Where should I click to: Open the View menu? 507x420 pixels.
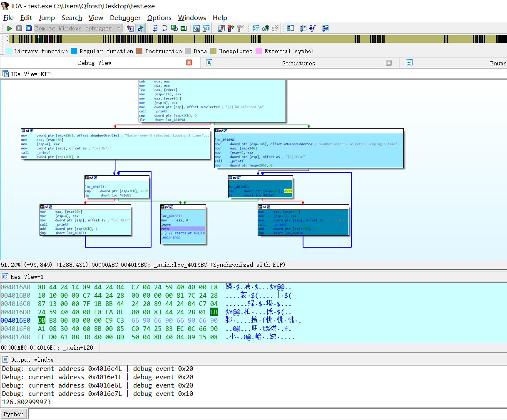coord(96,17)
